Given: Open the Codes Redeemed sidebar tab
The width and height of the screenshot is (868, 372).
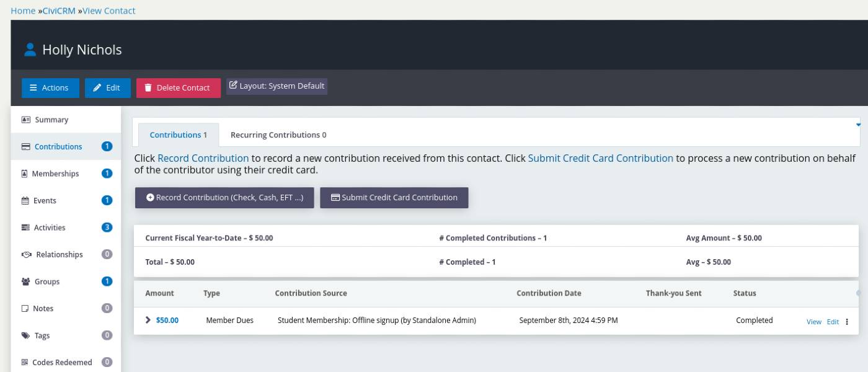Looking at the screenshot, I should [66, 362].
